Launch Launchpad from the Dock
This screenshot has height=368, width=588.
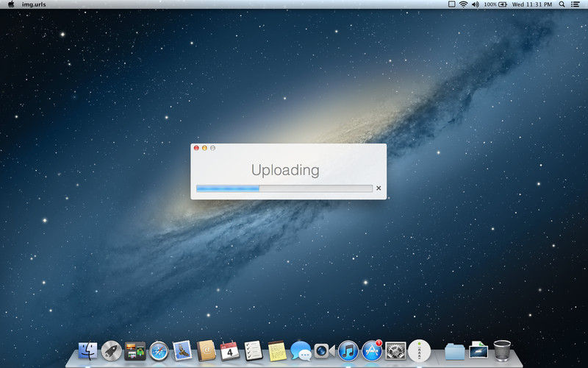(x=112, y=351)
